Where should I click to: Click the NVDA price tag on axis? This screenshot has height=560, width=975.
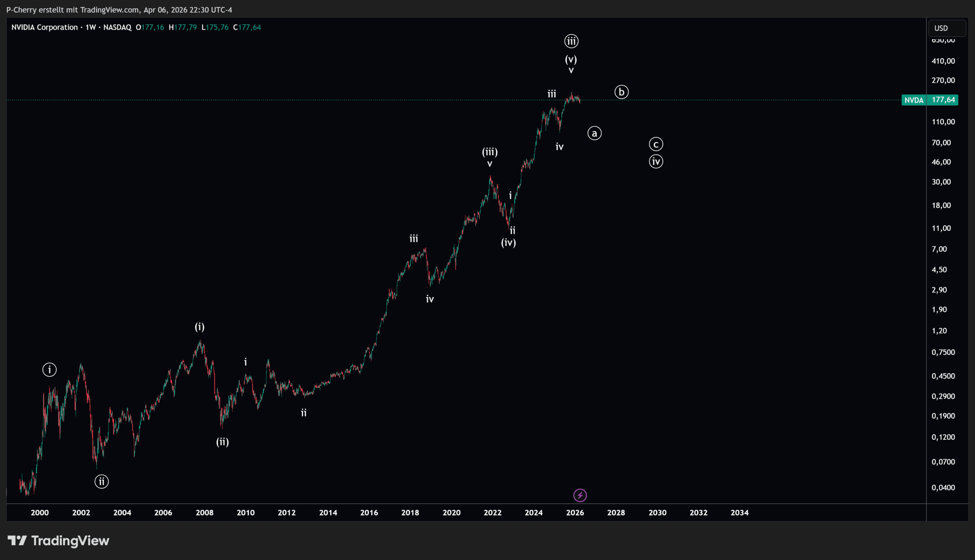point(913,100)
